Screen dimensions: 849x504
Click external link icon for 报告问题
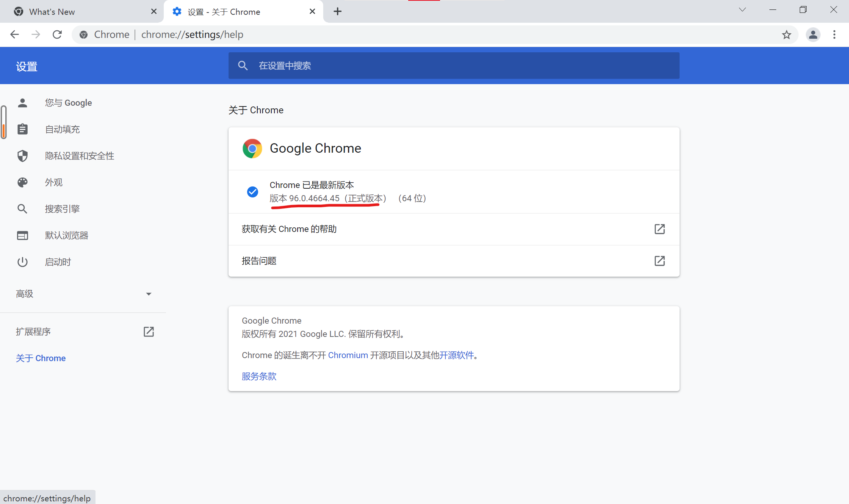[659, 261]
